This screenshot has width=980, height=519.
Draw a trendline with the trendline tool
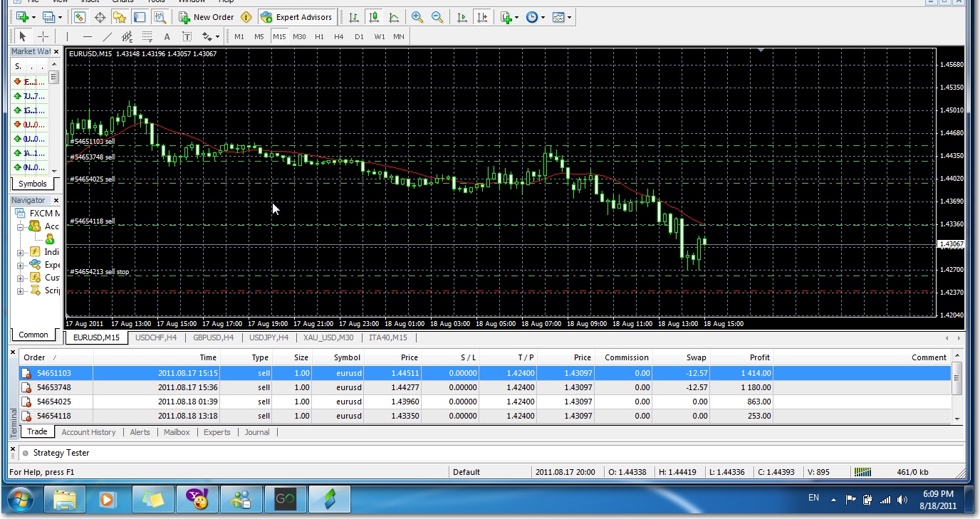click(108, 36)
